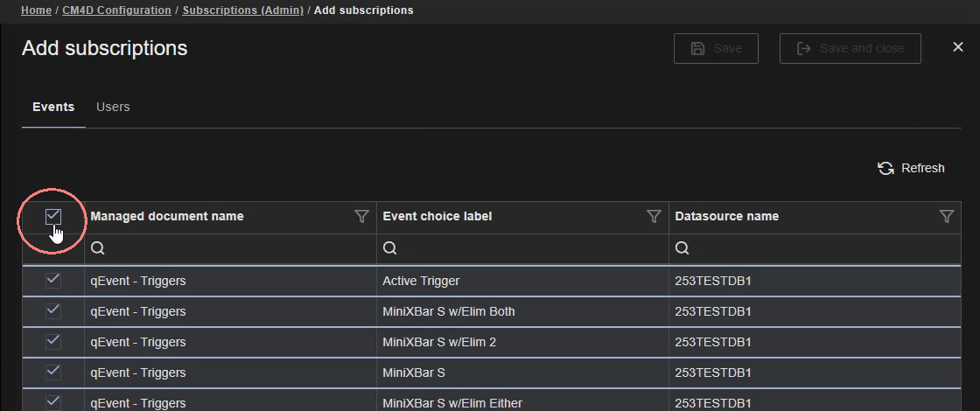Open CM4D Configuration breadcrumb link
Viewport: 980px width, 411px height.
click(116, 10)
